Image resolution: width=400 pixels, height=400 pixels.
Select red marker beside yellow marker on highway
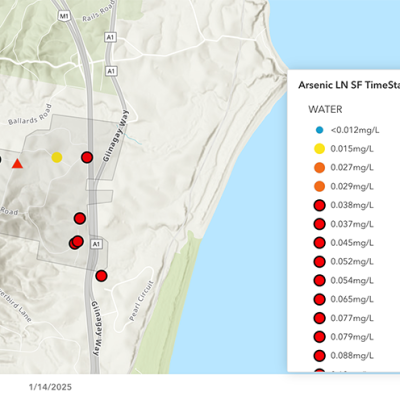click(x=87, y=157)
